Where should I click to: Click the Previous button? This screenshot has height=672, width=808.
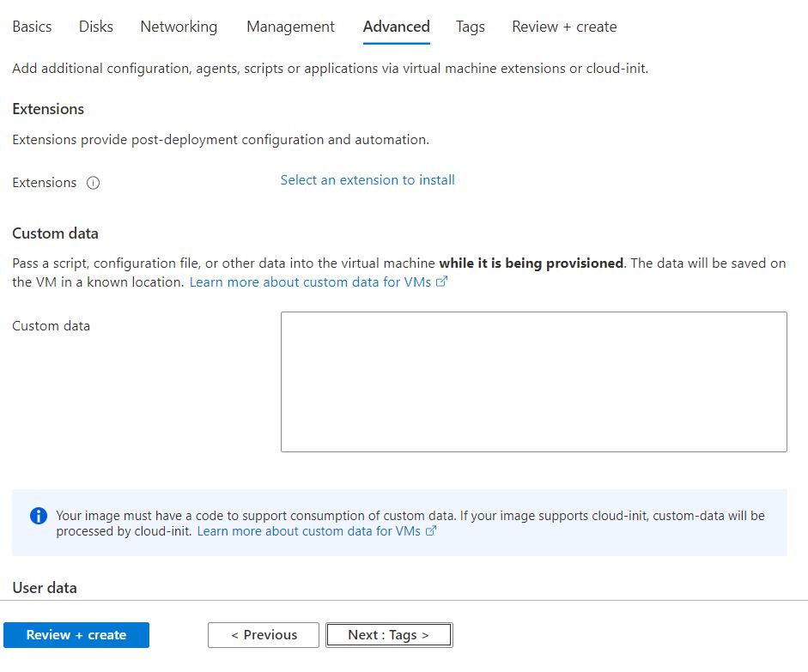click(x=264, y=635)
